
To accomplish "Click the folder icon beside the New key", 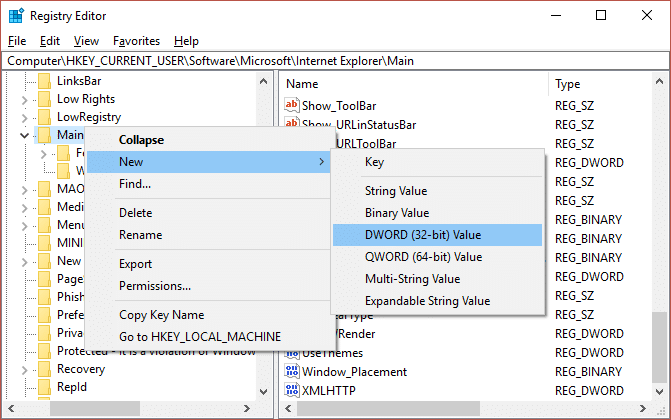I will point(45,261).
